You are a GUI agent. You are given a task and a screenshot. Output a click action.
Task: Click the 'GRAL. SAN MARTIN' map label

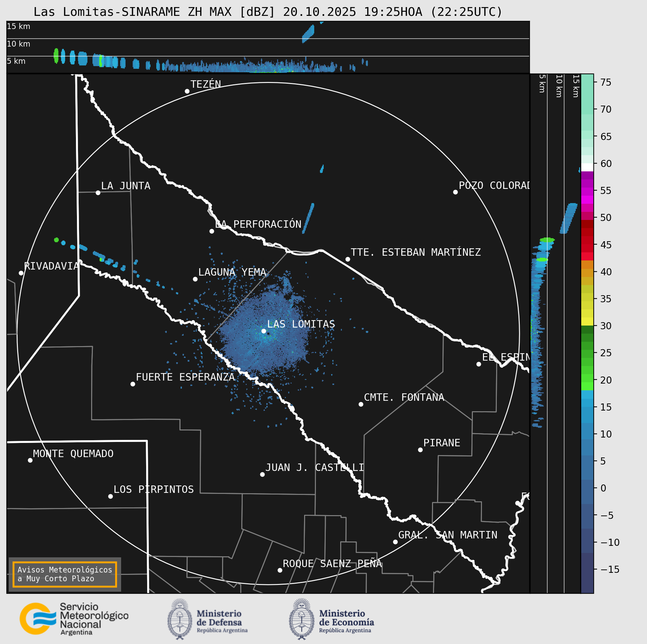pyautogui.click(x=448, y=535)
